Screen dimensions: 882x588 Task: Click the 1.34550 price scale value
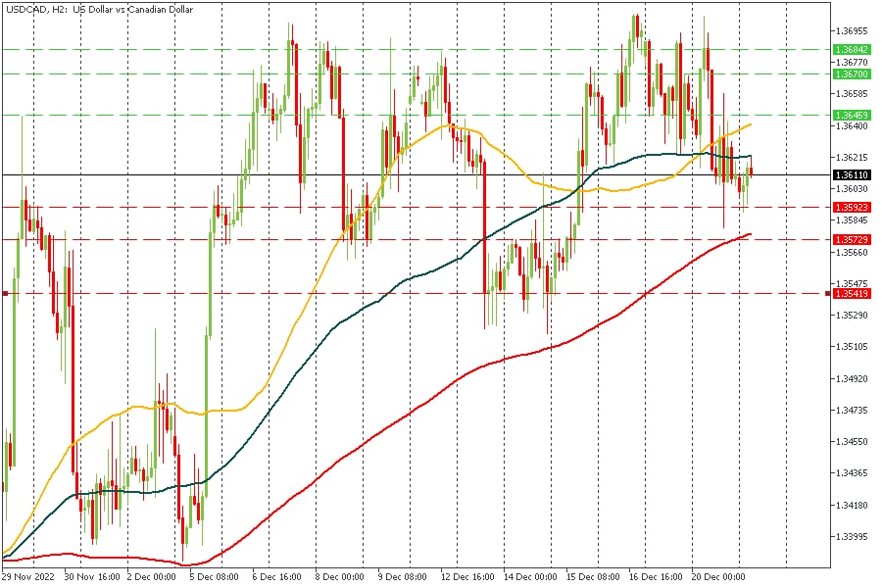coord(852,442)
